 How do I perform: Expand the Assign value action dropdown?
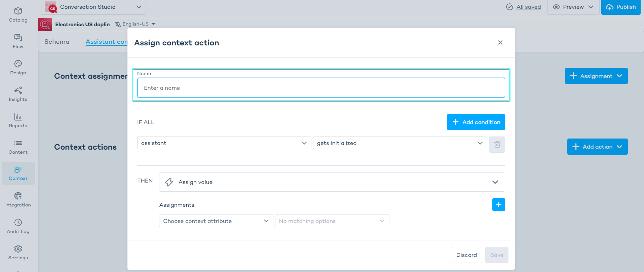[x=332, y=182]
